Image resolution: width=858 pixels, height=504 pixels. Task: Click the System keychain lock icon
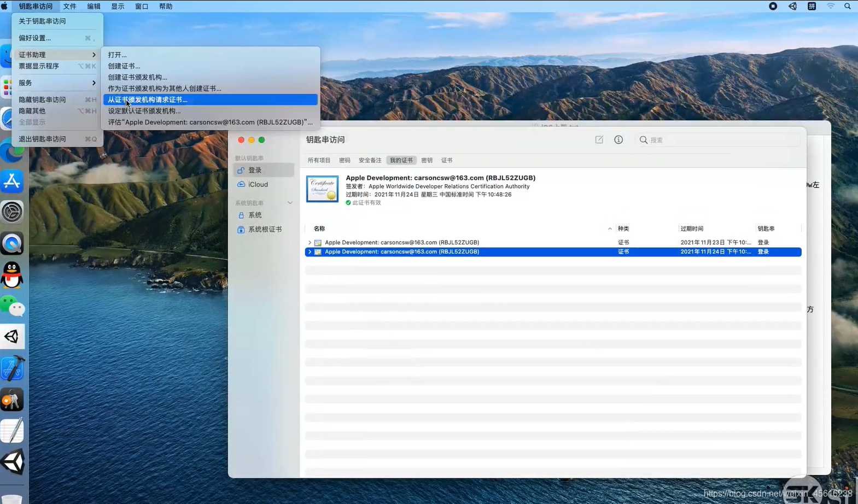click(241, 215)
